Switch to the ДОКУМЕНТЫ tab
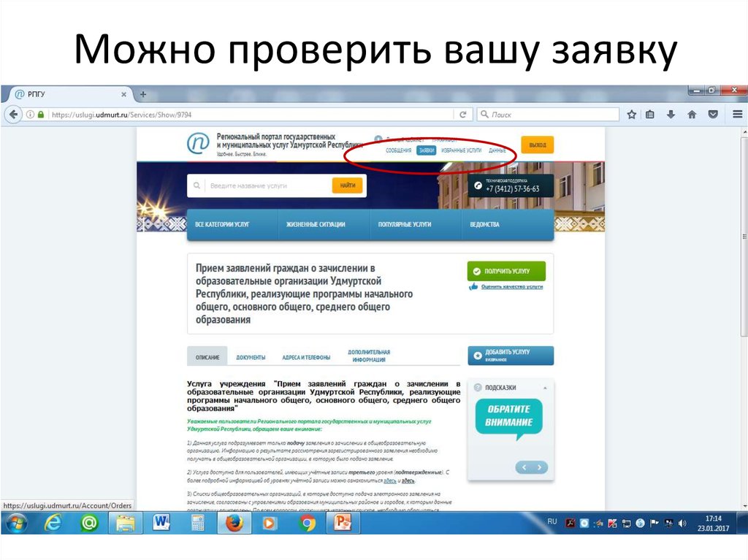Screen dimensions: 748x560 coord(251,356)
